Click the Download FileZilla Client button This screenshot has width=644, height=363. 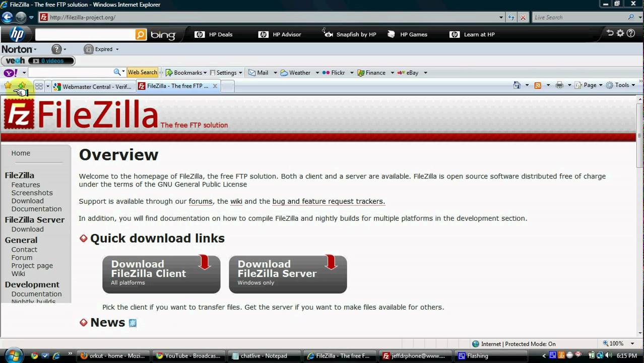click(x=161, y=274)
